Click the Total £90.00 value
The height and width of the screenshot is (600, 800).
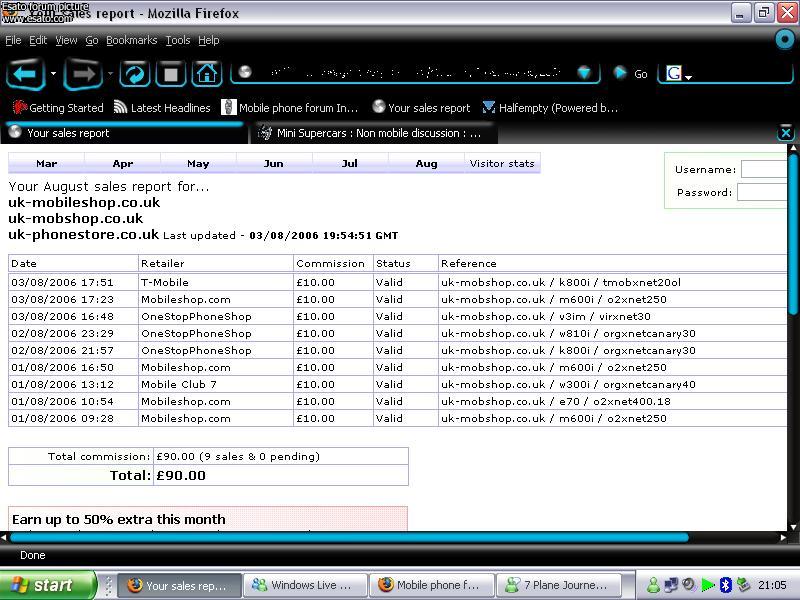pyautogui.click(x=181, y=476)
